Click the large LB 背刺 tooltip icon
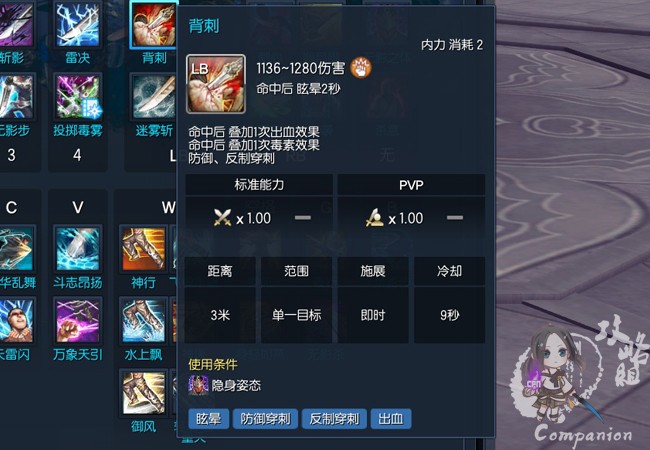 tap(216, 84)
